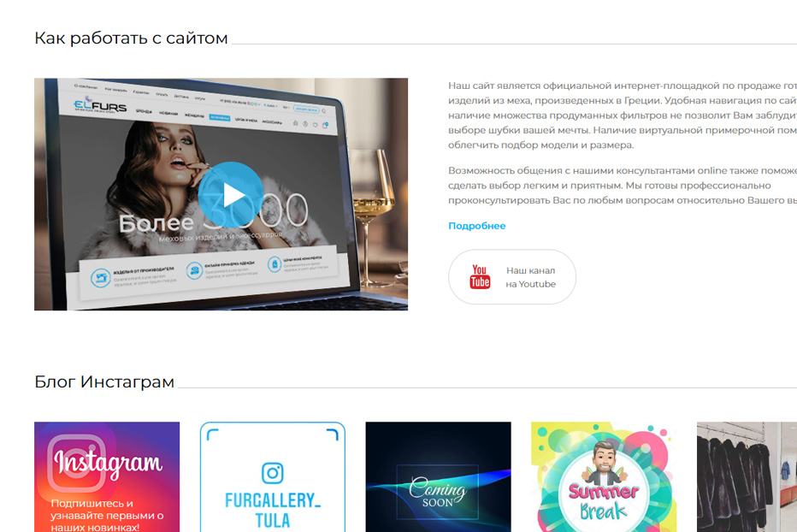Click the Блог Инстаграм section heading
The image size is (797, 532).
tap(104, 382)
